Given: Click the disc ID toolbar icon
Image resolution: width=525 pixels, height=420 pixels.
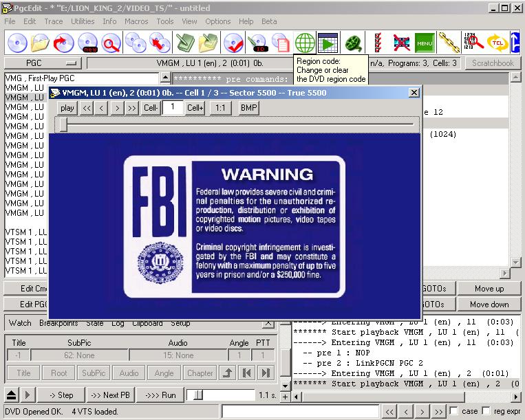Looking at the screenshot, I should (x=257, y=43).
